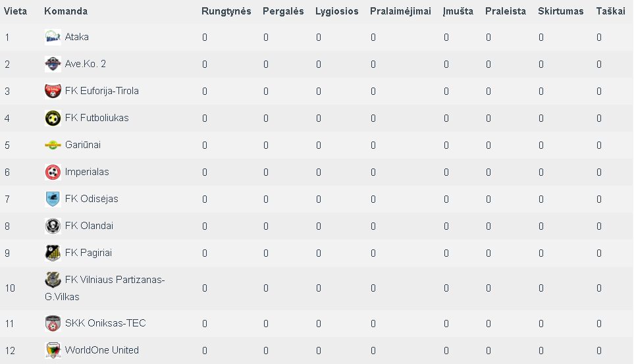This screenshot has height=364, width=634.
Task: Open the Imperialas red ball logo
Action: 53,172
